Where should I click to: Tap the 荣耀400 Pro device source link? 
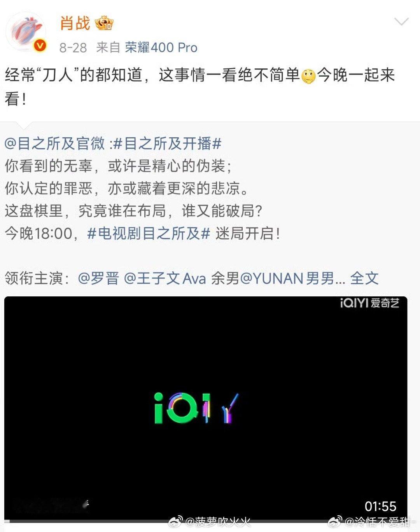click(161, 47)
